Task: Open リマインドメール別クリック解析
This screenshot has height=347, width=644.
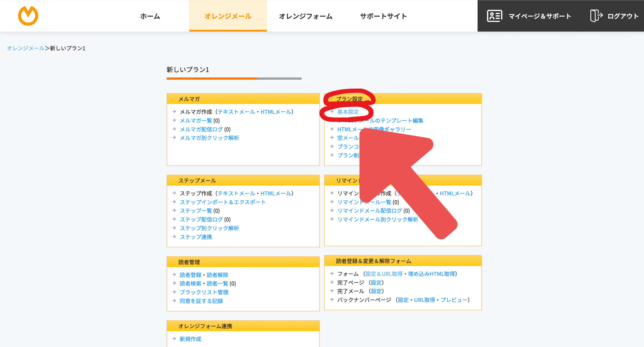Action: 377,219
